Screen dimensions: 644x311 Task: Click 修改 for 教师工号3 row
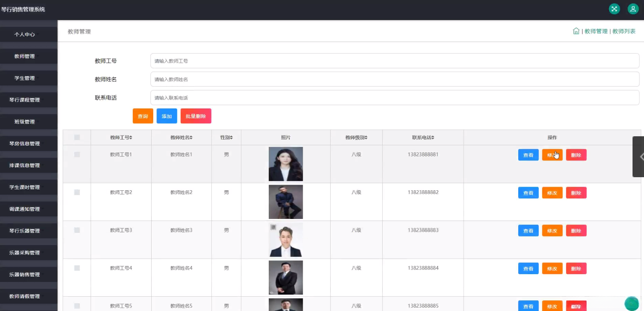pos(552,231)
